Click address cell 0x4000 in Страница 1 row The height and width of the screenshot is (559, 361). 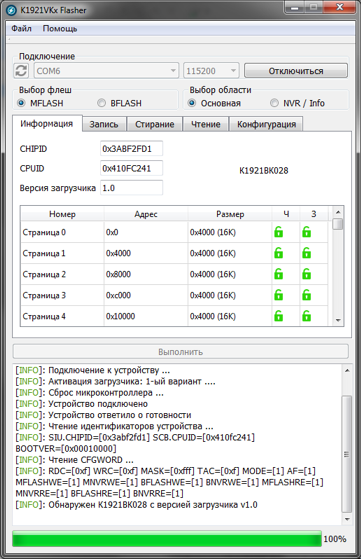pos(118,253)
